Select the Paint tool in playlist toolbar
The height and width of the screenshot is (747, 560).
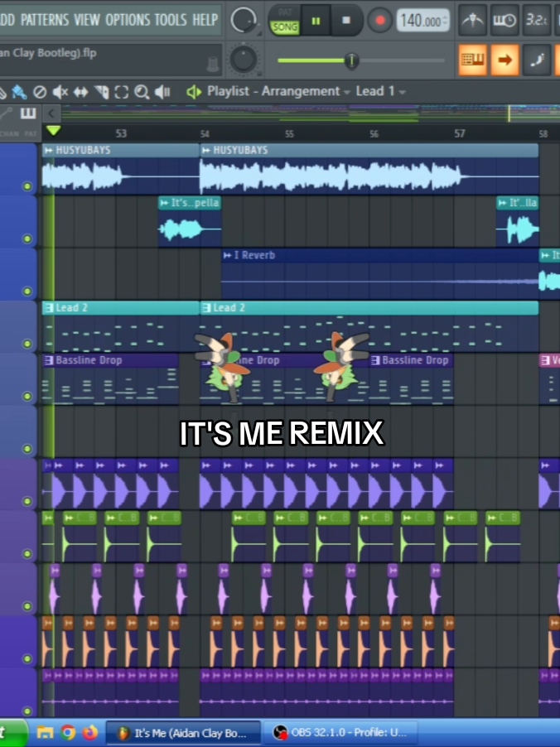[19, 91]
